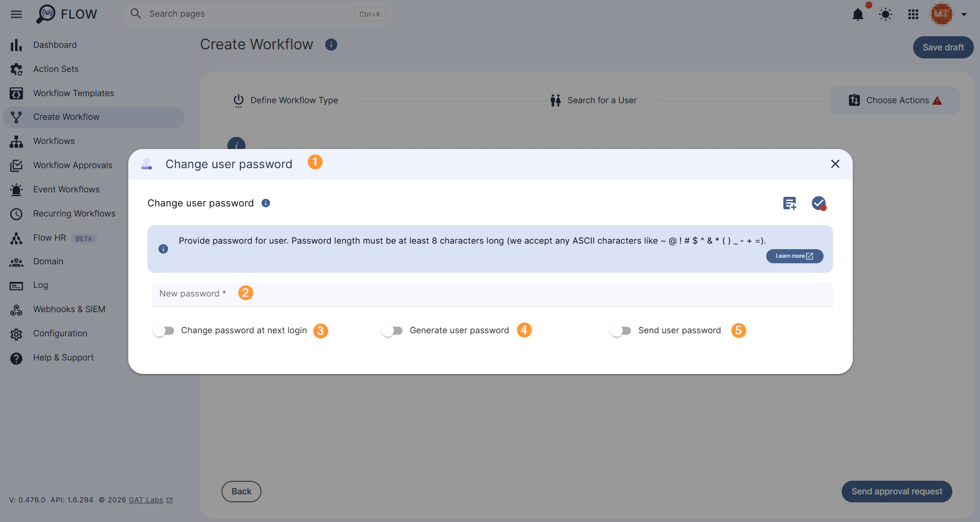Click the Create Workflow fork icon
The image size is (980, 522).
tap(17, 117)
